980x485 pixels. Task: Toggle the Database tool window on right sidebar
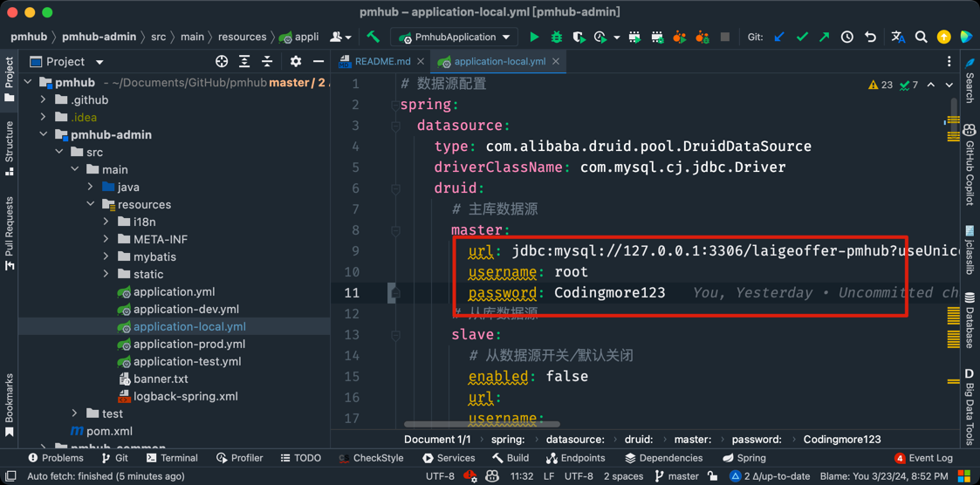[970, 318]
